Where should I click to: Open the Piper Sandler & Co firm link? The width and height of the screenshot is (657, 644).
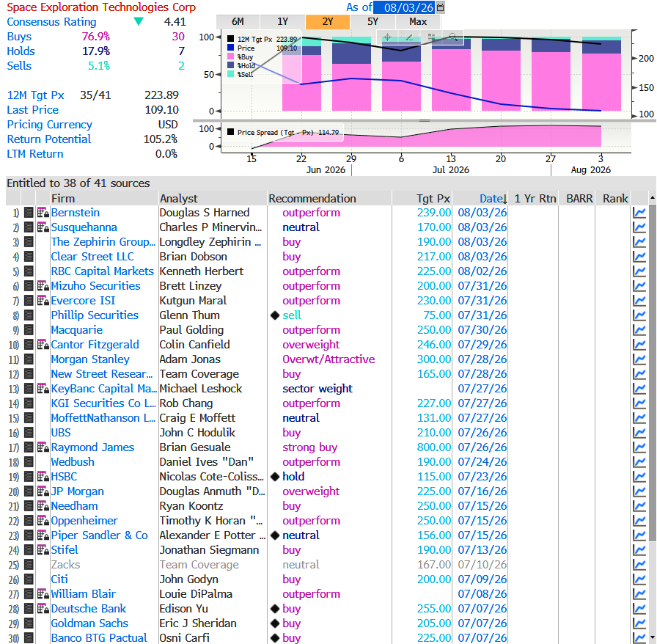[x=99, y=535]
